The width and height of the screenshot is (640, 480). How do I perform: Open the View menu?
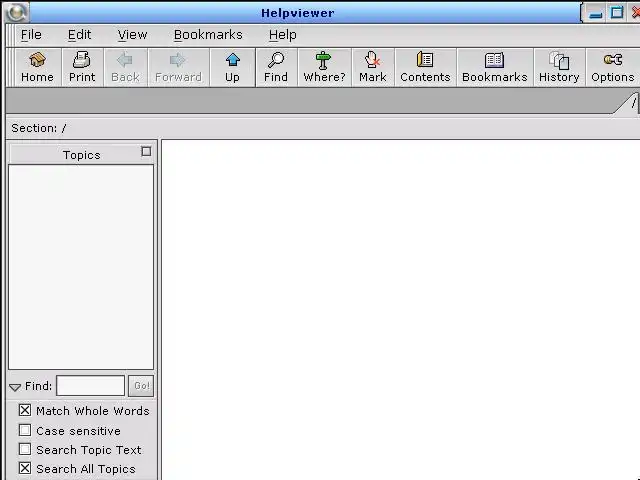tap(132, 35)
